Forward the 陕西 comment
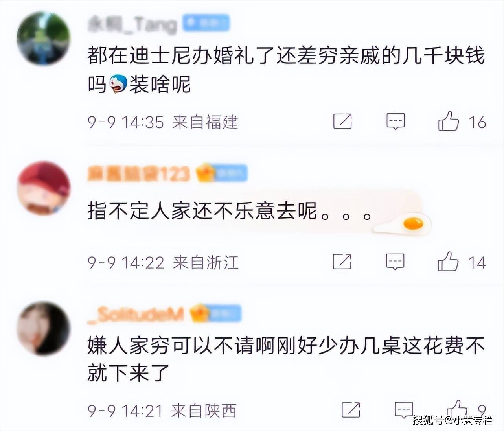Screen dimensions: 504x431 point(351,410)
